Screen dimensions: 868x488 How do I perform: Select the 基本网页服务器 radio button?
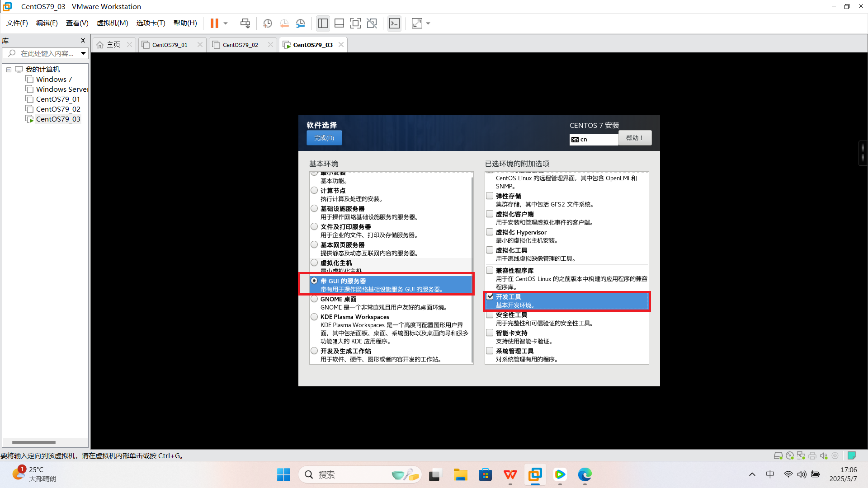pos(314,244)
